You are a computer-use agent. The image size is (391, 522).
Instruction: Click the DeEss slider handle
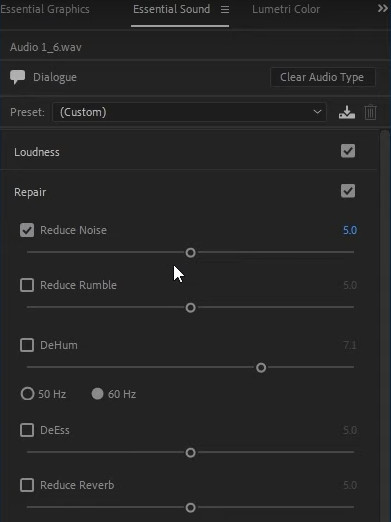click(190, 453)
